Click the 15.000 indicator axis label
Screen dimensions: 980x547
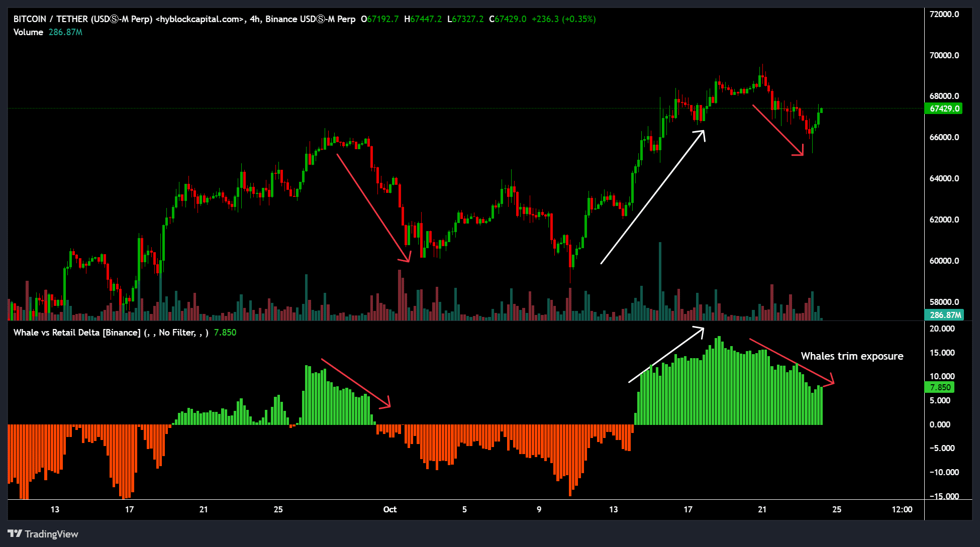coord(942,353)
